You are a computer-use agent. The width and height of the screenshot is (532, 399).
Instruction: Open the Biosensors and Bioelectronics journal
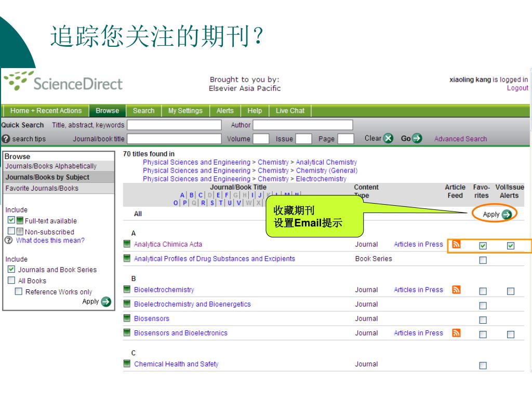(180, 333)
